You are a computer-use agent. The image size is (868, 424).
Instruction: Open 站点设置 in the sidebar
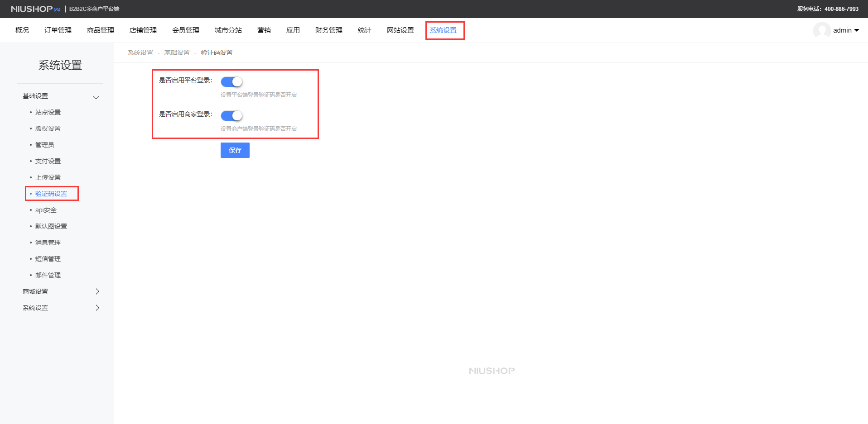(48, 112)
